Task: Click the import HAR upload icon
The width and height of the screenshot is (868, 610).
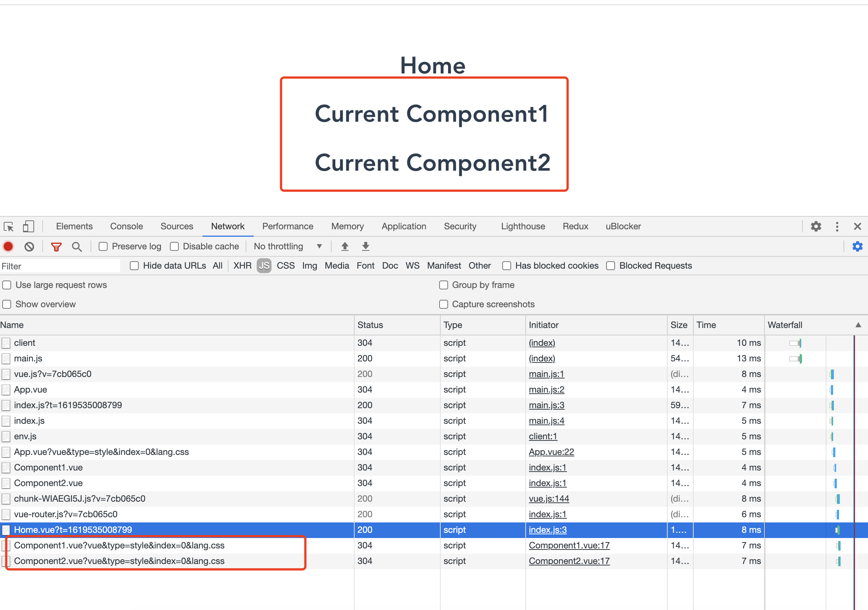Action: (344, 247)
